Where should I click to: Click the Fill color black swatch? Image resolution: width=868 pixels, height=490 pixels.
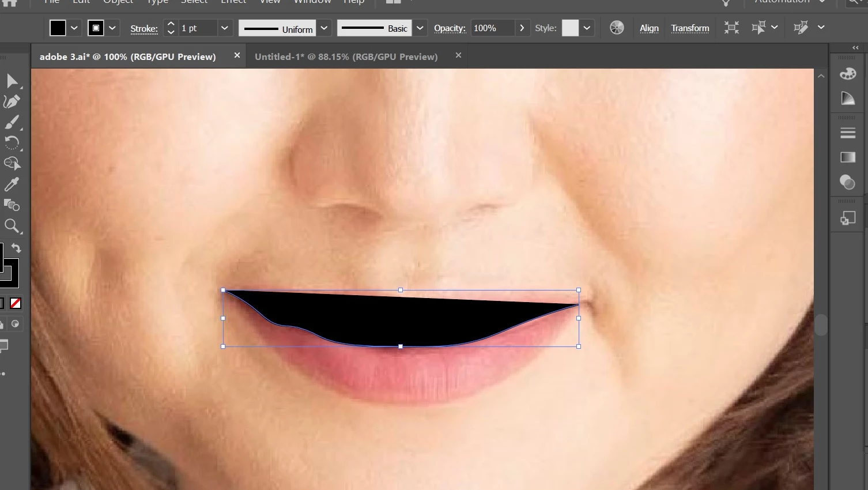tap(58, 28)
